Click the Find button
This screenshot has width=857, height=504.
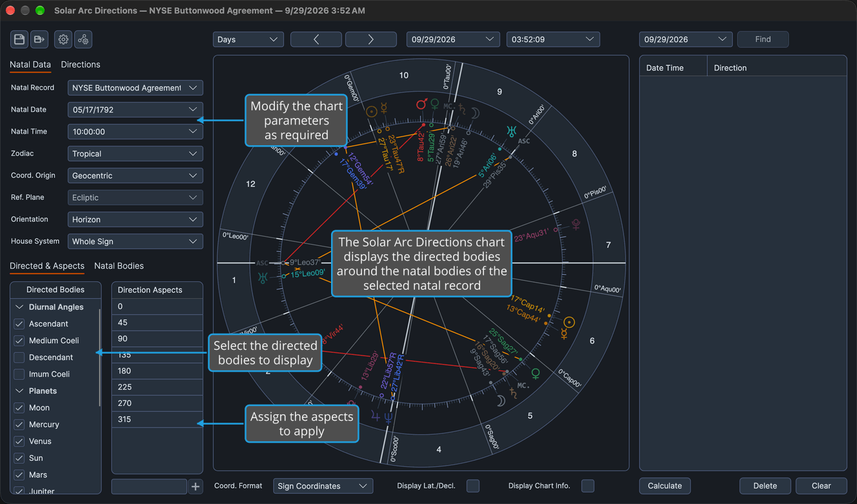point(763,39)
